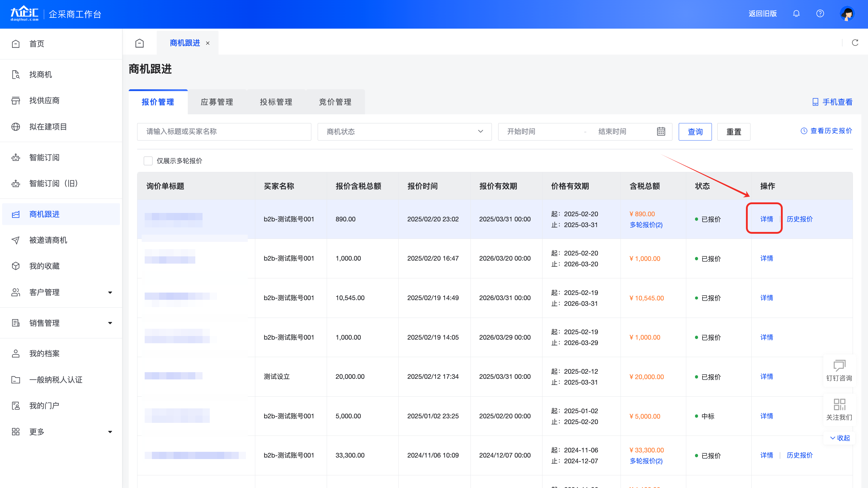This screenshot has width=868, height=488.
Task: Expand the 销售管理 submenu arrow
Action: 110,323
